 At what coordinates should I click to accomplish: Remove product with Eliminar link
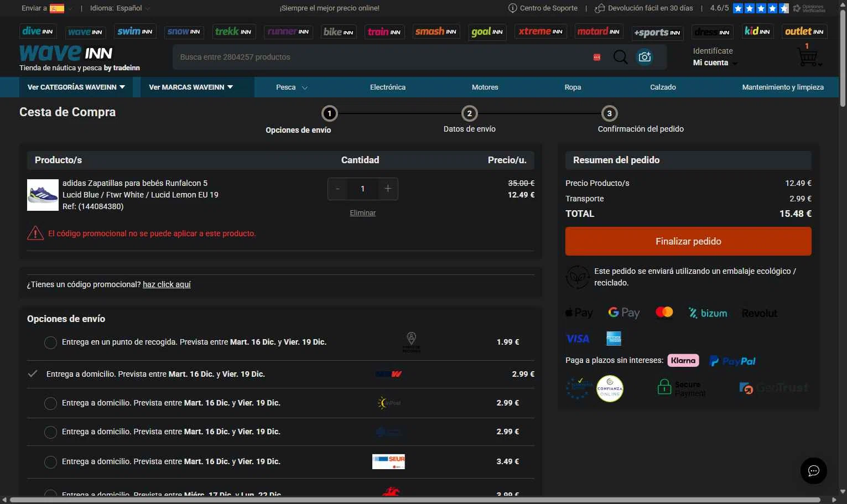click(362, 213)
